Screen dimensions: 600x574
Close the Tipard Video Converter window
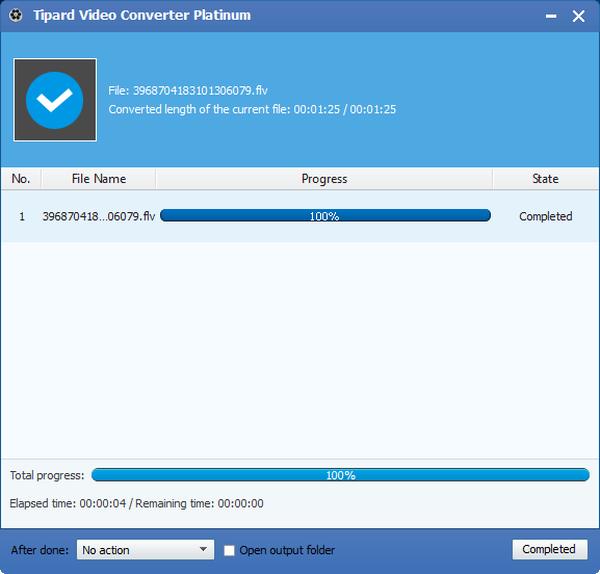[578, 16]
